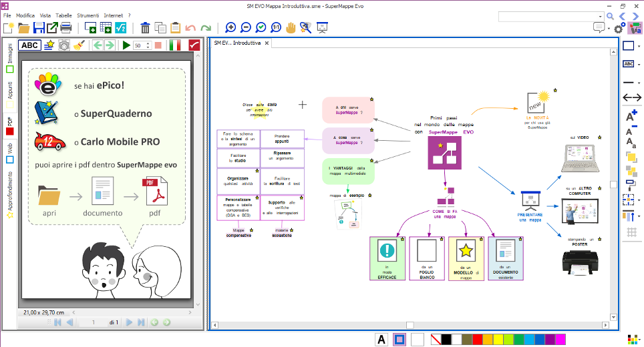Open the Internet menu
The height and width of the screenshot is (347, 644).
(x=114, y=15)
